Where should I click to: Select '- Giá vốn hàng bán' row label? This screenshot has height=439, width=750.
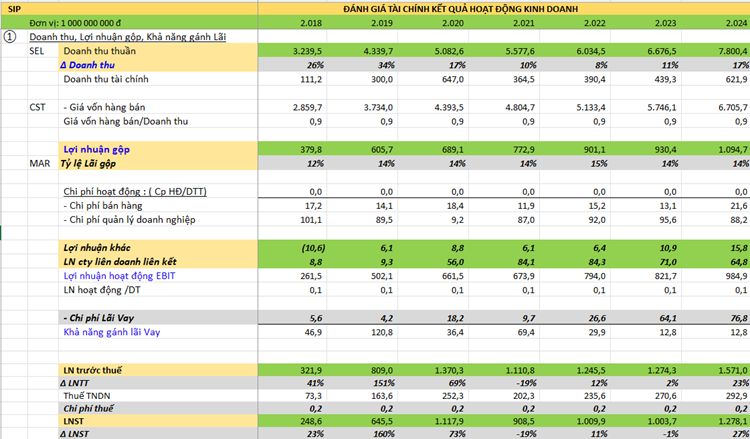[x=104, y=107]
